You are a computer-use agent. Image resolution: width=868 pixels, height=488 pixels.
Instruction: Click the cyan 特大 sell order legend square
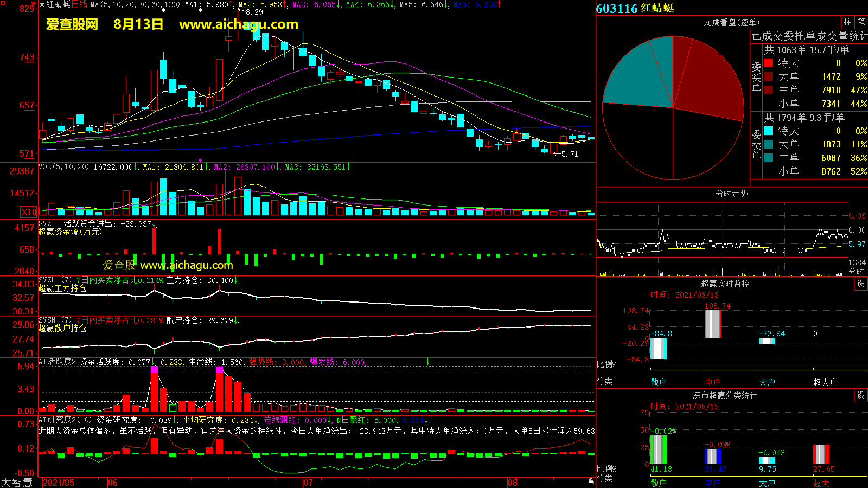pyautogui.click(x=768, y=131)
